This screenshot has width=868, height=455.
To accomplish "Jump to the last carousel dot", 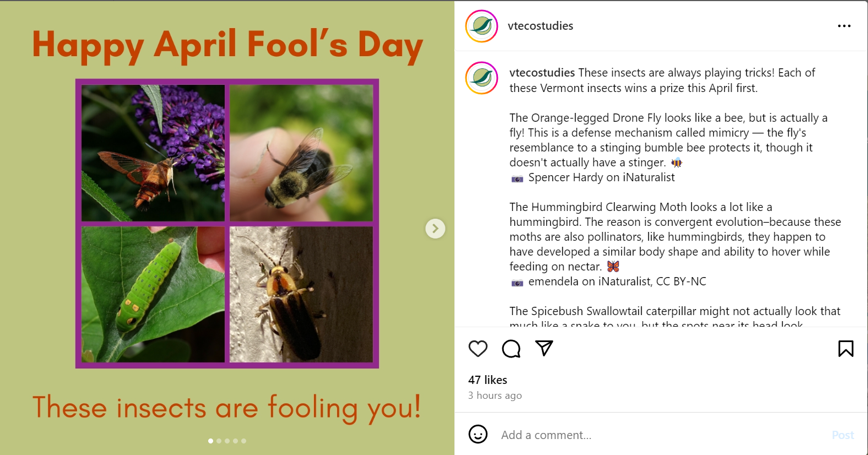I will (244, 441).
